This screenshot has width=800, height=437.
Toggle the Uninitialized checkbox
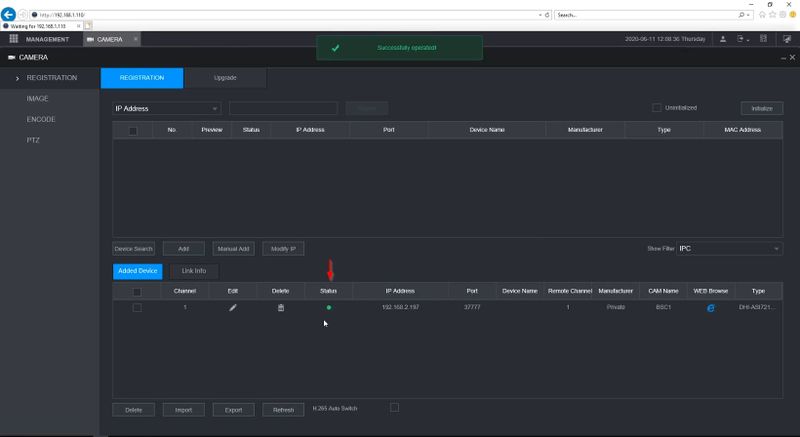tap(657, 108)
